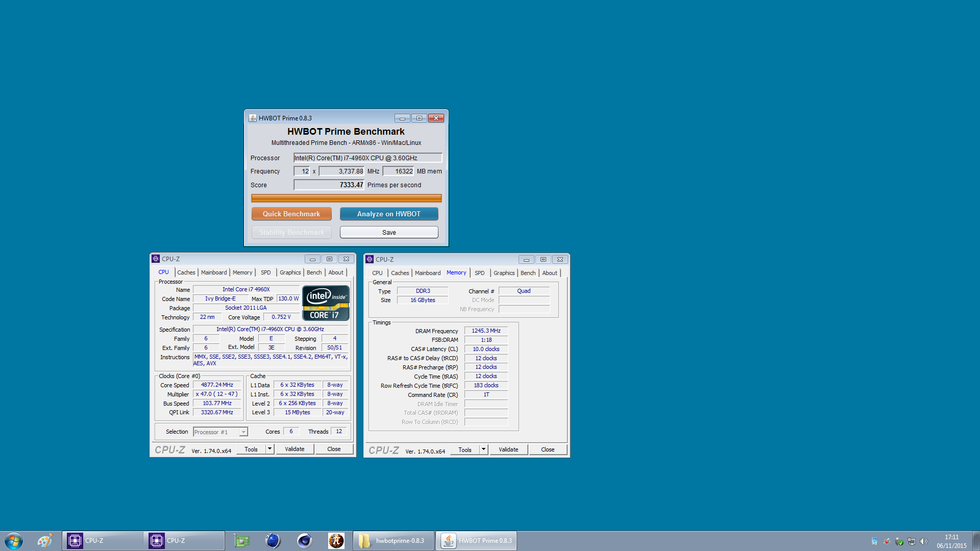Minimize the CPU tab CPU-Z window
This screenshot has width=980, height=551.
pyautogui.click(x=312, y=259)
